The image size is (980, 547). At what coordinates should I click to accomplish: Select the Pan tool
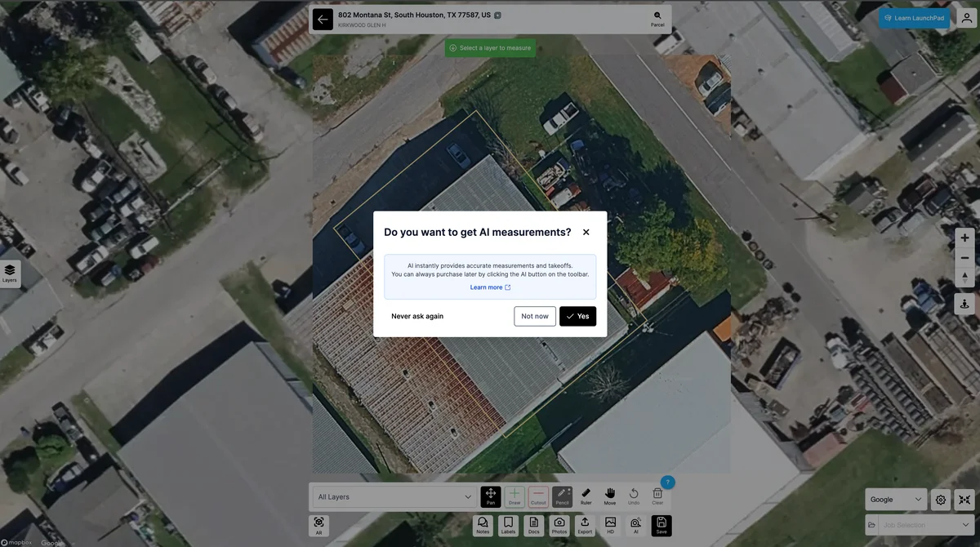[x=490, y=495]
